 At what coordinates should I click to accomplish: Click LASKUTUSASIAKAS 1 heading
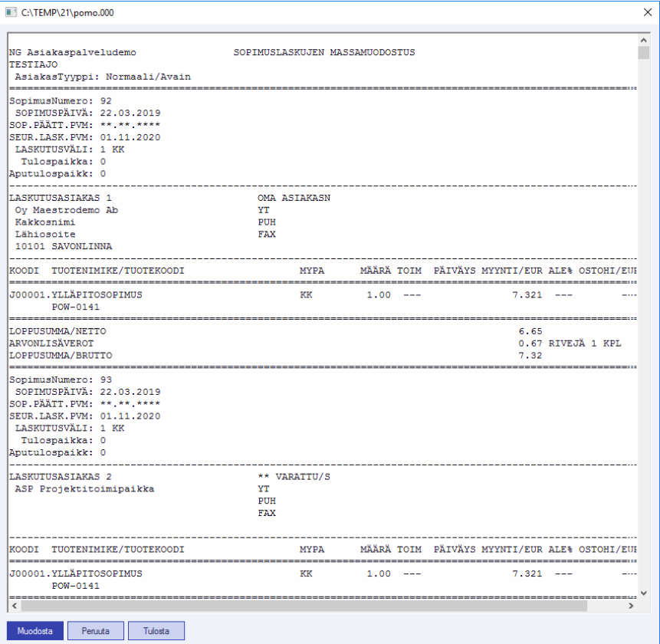(61, 198)
